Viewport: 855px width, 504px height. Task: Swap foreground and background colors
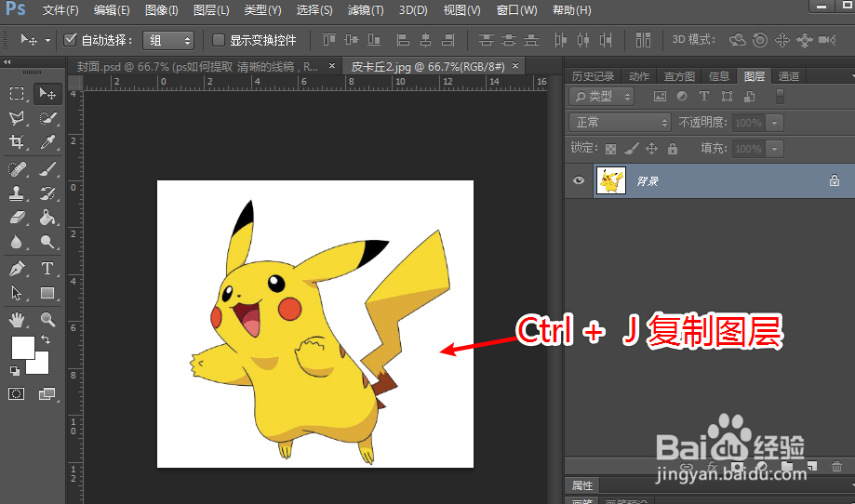click(46, 339)
